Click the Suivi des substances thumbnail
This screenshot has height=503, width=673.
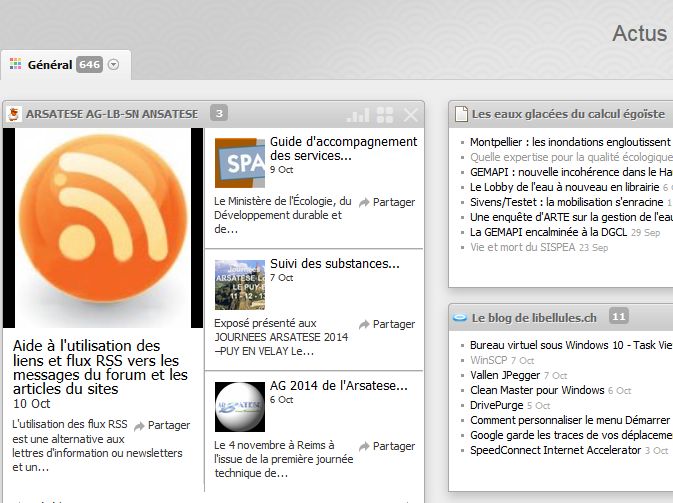[x=240, y=285]
